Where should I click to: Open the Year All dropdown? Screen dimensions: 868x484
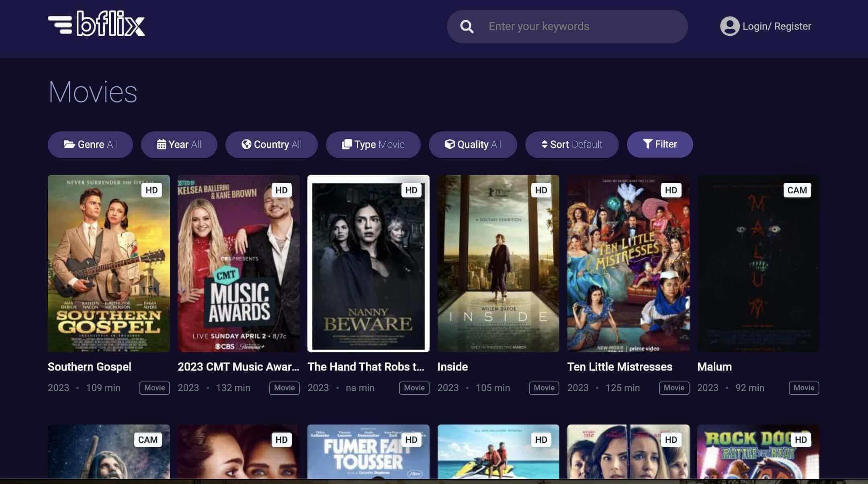179,144
